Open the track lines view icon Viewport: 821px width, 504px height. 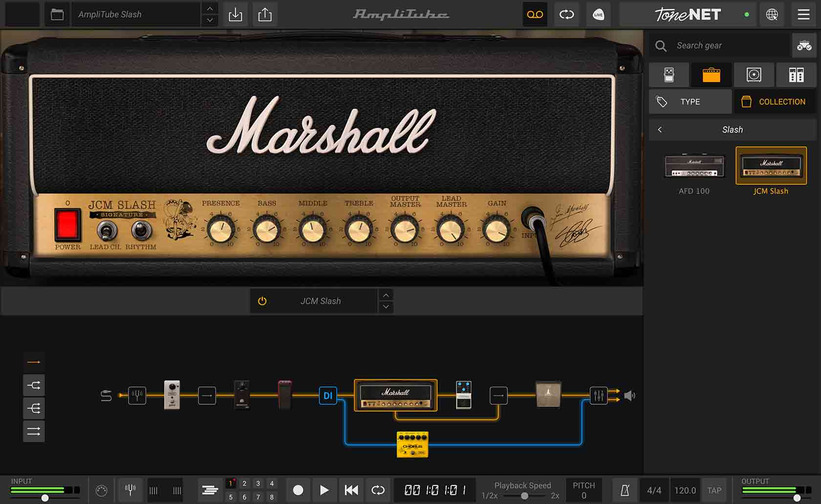tap(210, 490)
